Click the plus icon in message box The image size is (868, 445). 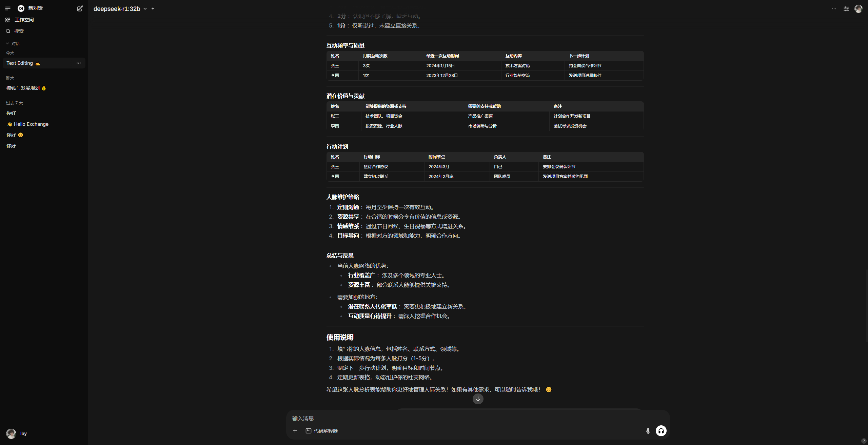tap(295, 431)
